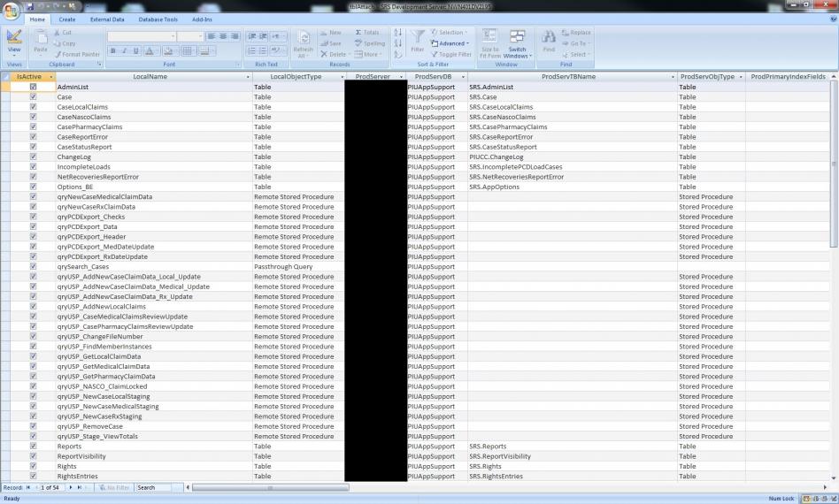This screenshot has width=839, height=504.
Task: Open the IsActive column filter arrow
Action: 51,77
